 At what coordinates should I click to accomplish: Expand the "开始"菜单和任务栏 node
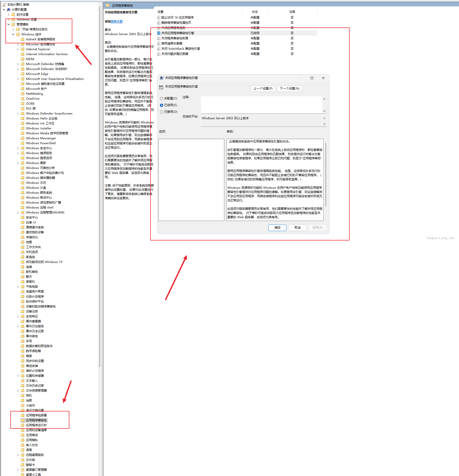(x=13, y=29)
